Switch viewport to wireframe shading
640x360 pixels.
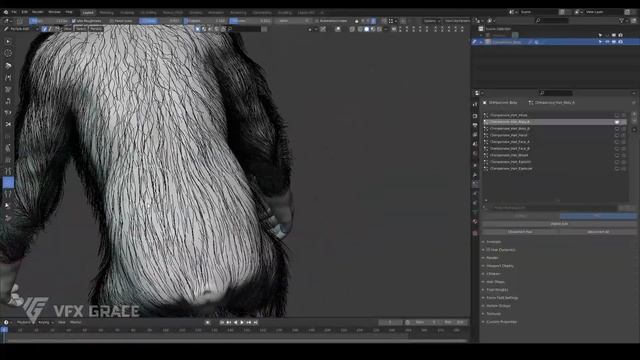tap(360, 29)
